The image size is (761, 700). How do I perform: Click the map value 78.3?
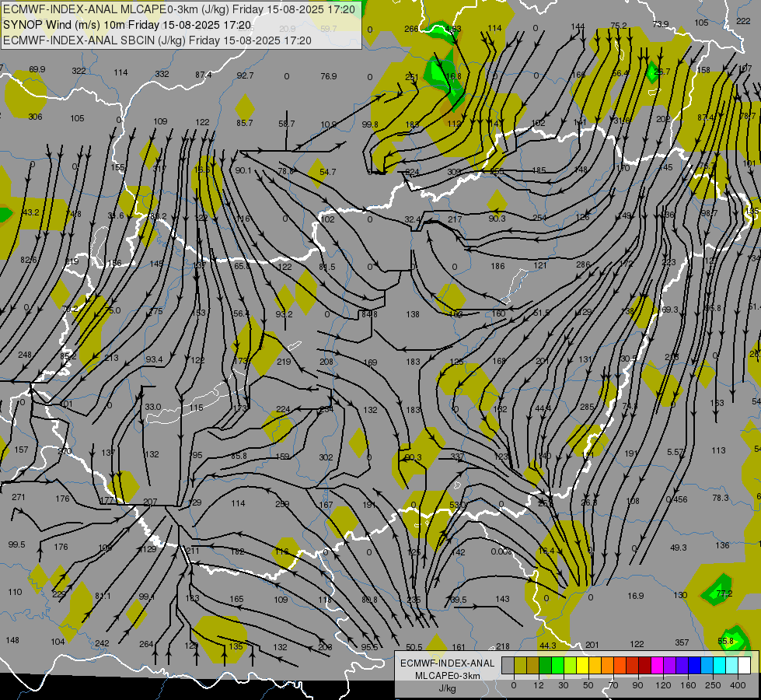[x=721, y=498]
